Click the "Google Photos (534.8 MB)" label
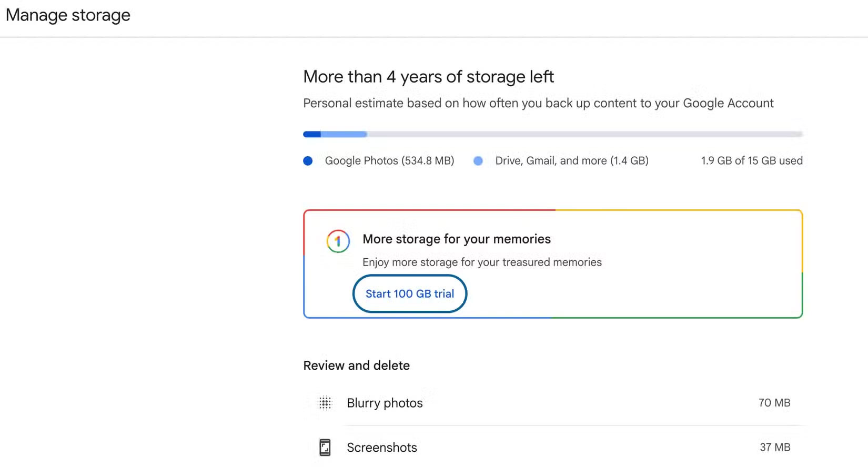Viewport: 868px width, 467px height. coord(389,161)
